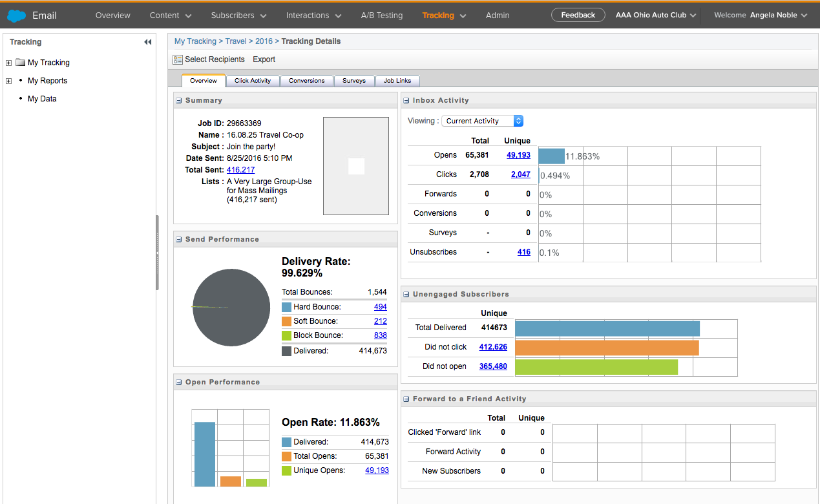Open Total Sent 416,217 link
Viewport: 820px width, 504px height.
tap(240, 170)
